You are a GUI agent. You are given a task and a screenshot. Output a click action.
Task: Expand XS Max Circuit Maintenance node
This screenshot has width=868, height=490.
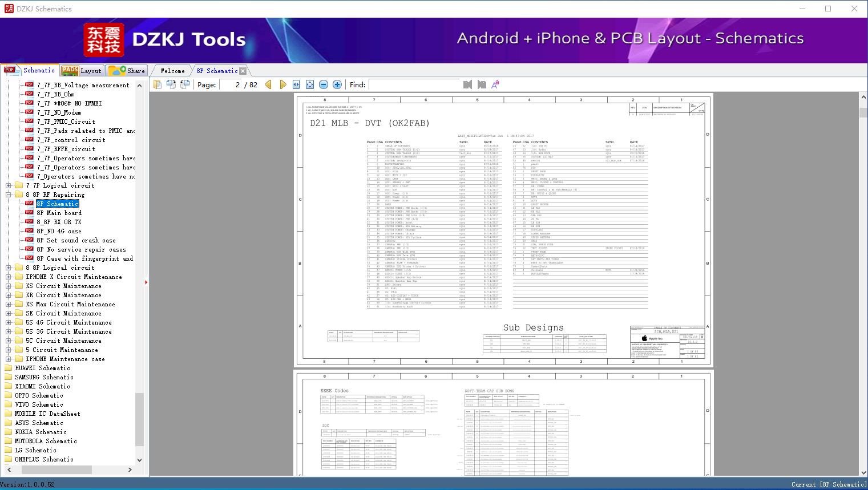9,304
